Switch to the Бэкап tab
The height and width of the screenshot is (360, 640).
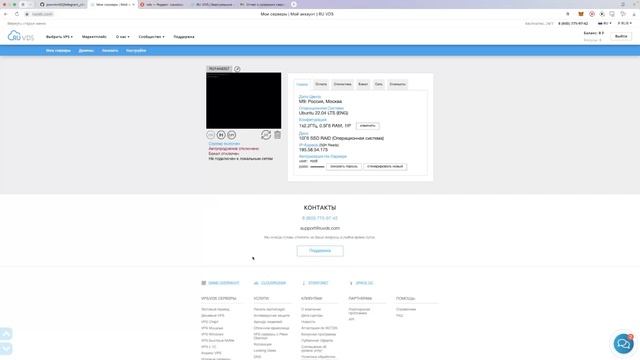363,84
